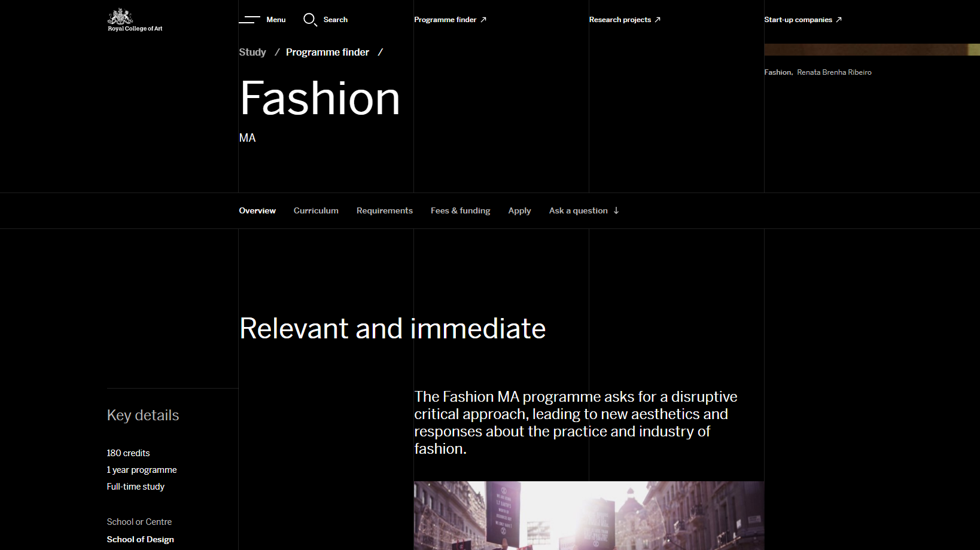Open Search from the header text
The height and width of the screenshot is (550, 980).
[x=336, y=20]
